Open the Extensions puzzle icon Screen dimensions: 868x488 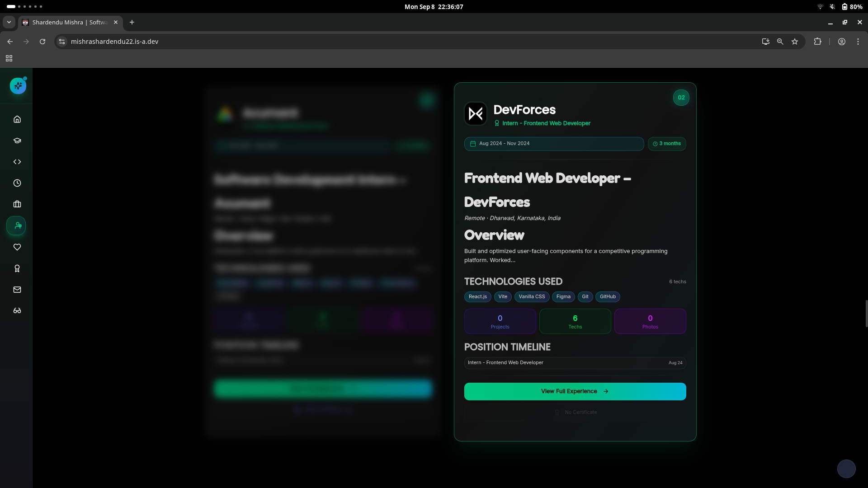point(817,42)
